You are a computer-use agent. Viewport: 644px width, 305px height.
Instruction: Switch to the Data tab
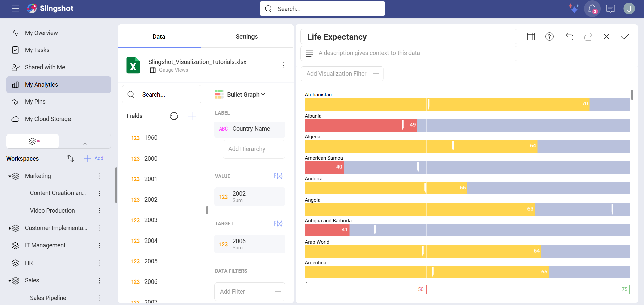pyautogui.click(x=159, y=37)
